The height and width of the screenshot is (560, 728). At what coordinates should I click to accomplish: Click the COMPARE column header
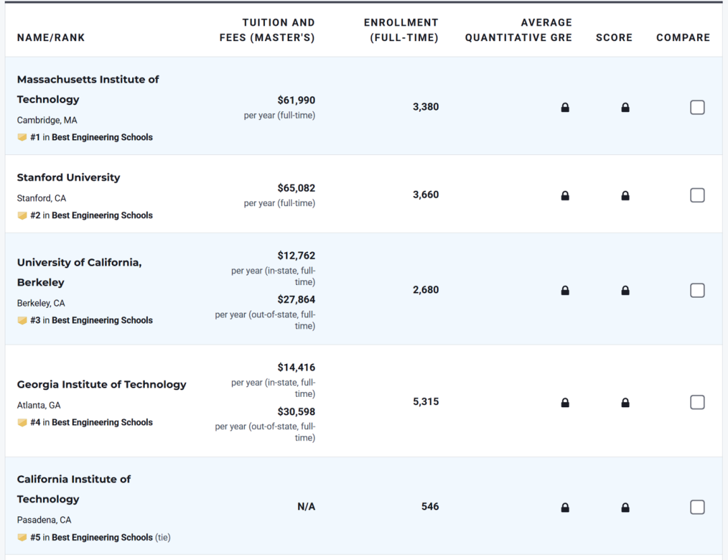point(683,38)
